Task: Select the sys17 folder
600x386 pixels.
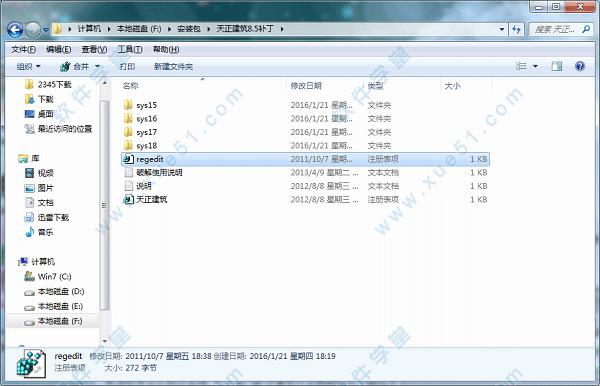Action: (x=305, y=132)
